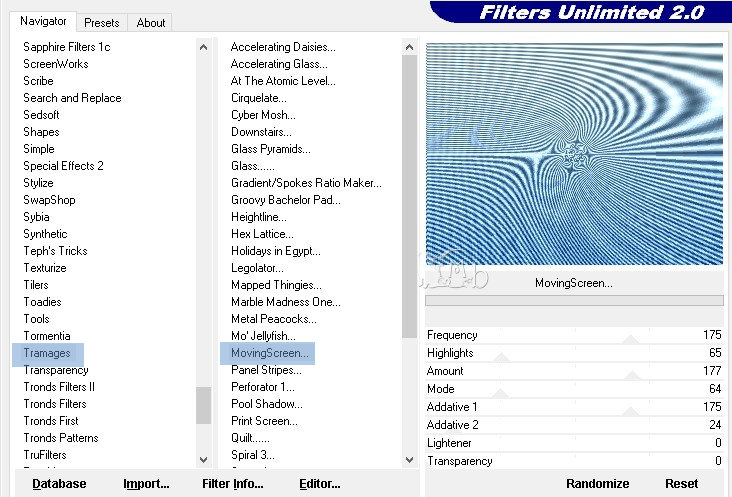Select Teph's Tricks category
732x497 pixels.
coord(55,251)
